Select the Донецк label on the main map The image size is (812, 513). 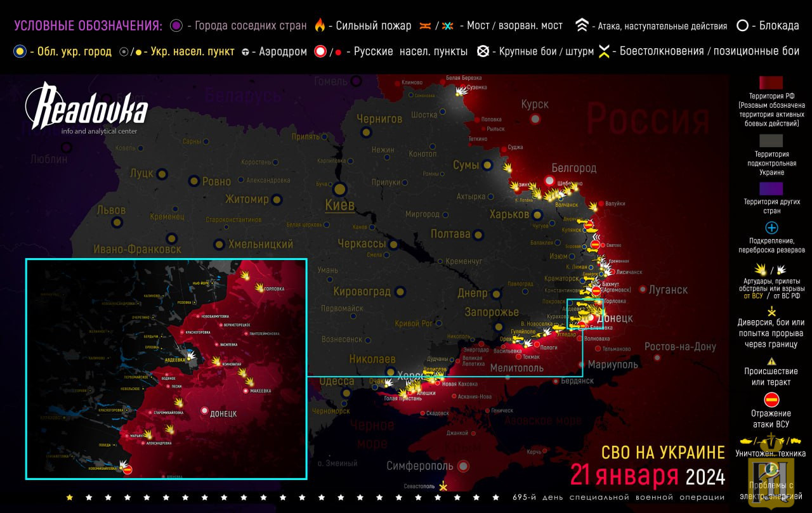[x=614, y=318]
